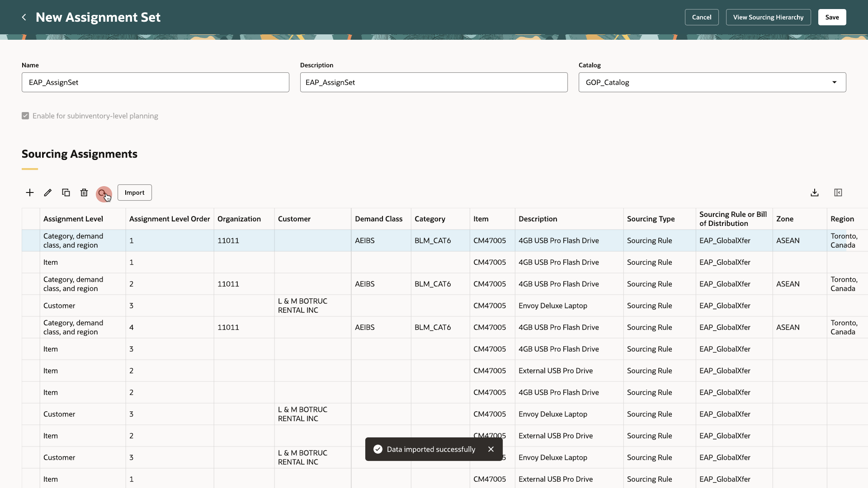Image resolution: width=868 pixels, height=488 pixels.
Task: Focus the Description input field
Action: [x=434, y=82]
